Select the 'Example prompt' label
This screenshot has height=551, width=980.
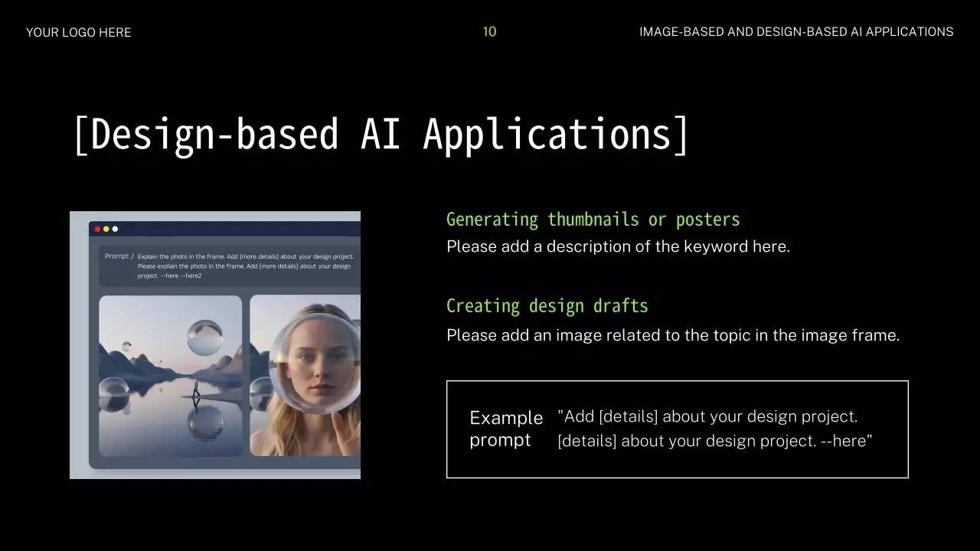(505, 429)
